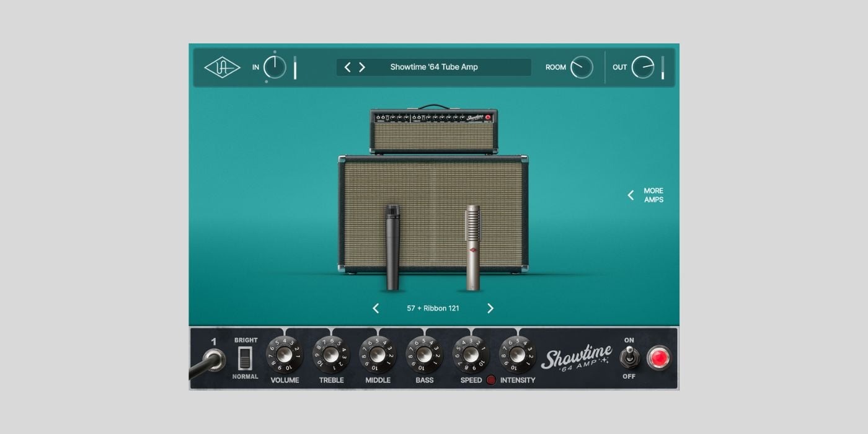Select the Ribbon 121 microphone

[473, 247]
